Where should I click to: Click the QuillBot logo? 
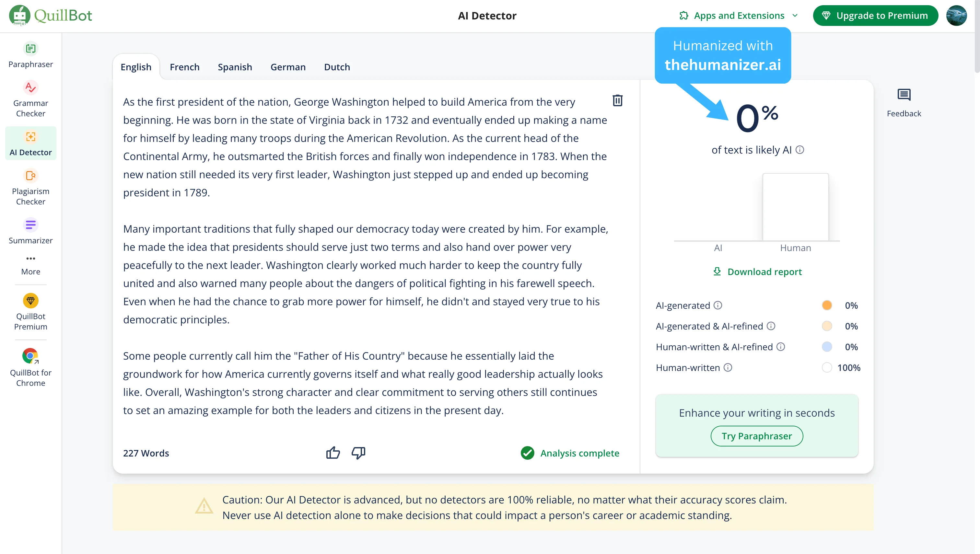[x=51, y=16]
